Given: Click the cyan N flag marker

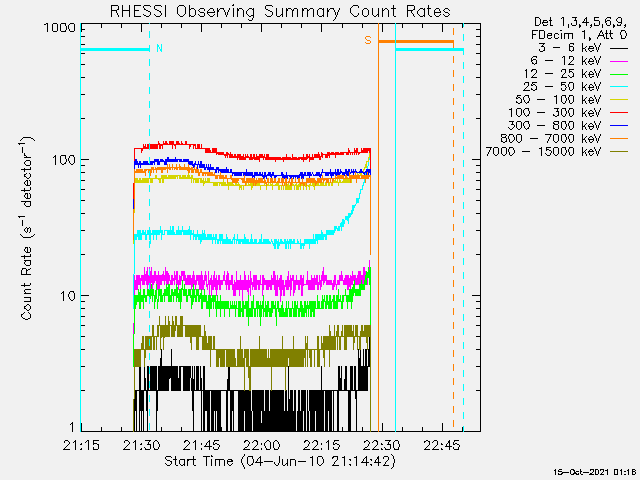Looking at the screenshot, I should pos(160,48).
